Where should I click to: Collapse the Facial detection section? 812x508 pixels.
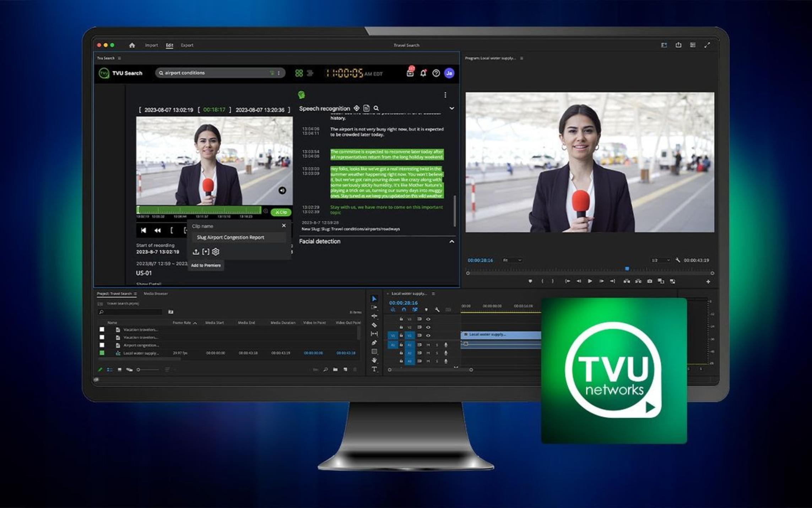click(451, 242)
